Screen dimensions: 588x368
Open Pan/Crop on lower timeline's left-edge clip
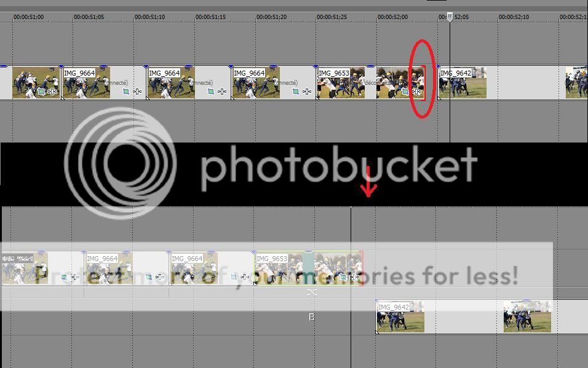coord(64,277)
